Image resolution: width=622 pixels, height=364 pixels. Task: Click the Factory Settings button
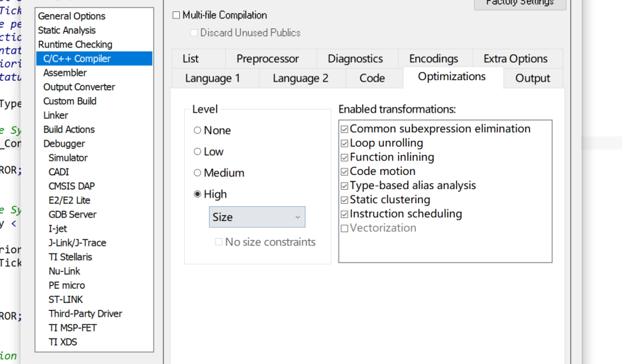tap(520, 4)
